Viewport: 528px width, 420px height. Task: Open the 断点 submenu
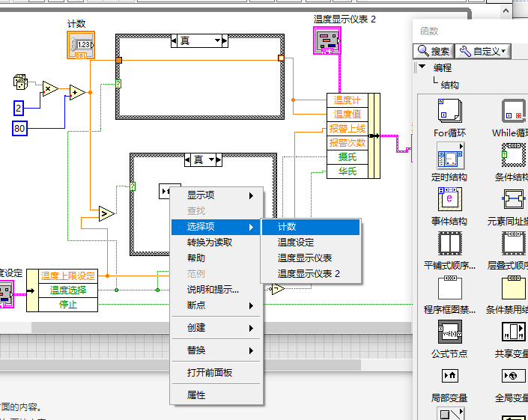216,305
